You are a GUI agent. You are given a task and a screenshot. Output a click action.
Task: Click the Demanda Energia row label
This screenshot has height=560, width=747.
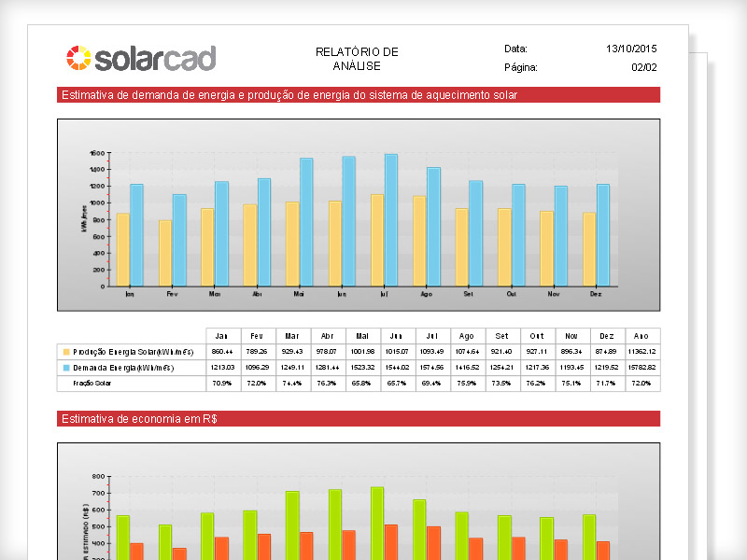(123, 368)
